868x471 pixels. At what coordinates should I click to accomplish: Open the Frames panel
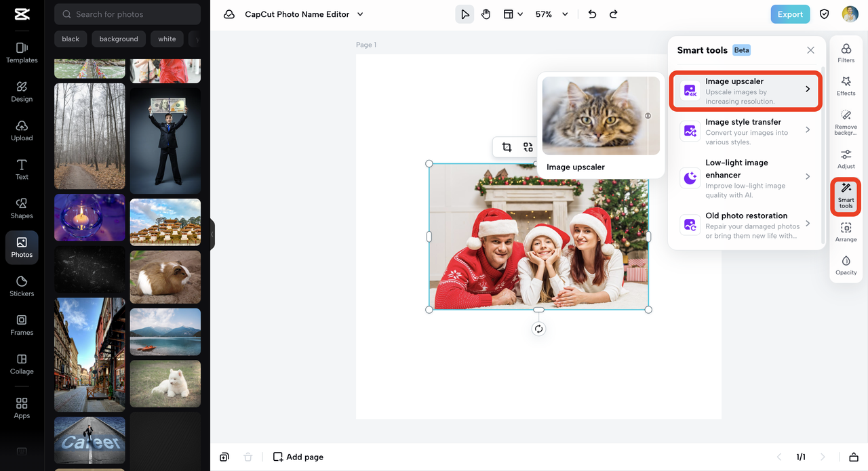click(x=22, y=325)
